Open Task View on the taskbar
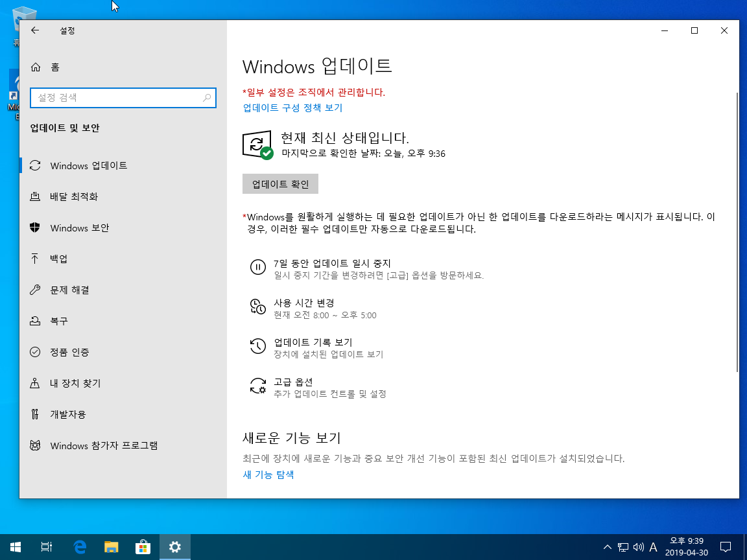The width and height of the screenshot is (747, 560). [x=46, y=547]
